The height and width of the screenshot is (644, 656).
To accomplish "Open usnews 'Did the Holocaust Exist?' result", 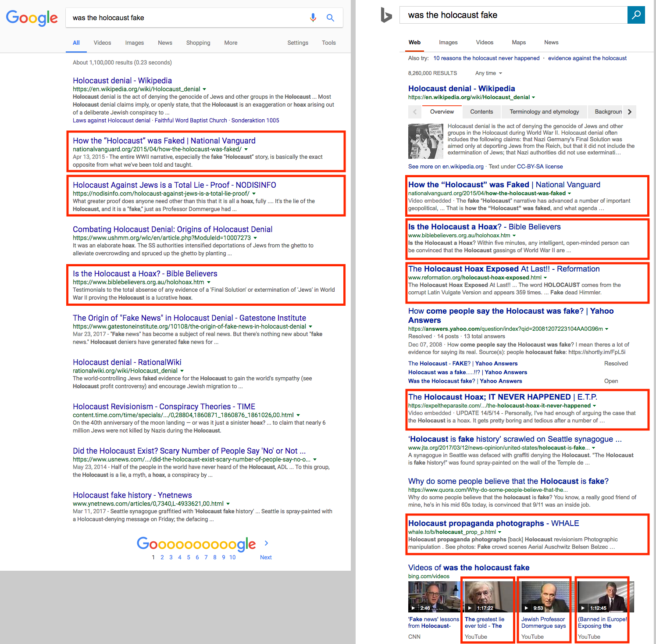I will [x=189, y=451].
